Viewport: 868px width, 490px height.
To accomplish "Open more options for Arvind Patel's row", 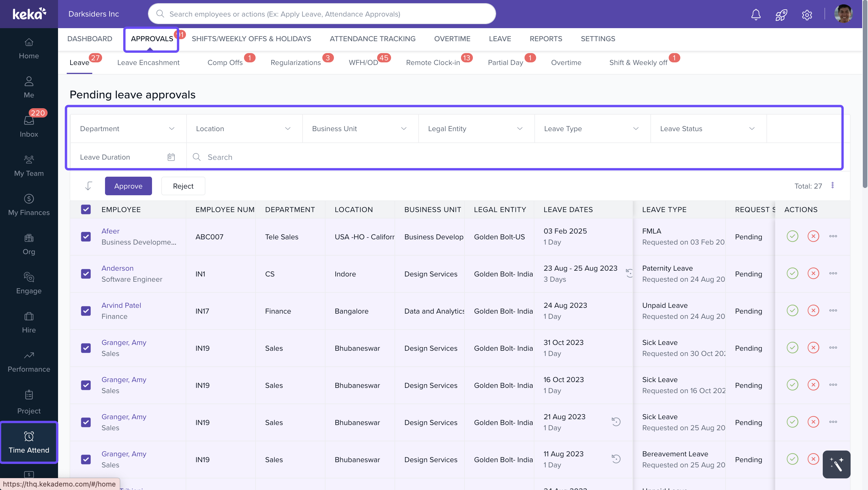I will point(833,310).
